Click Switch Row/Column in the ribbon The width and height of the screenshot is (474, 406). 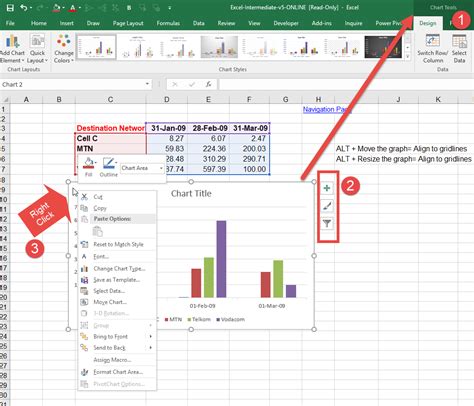pos(433,49)
